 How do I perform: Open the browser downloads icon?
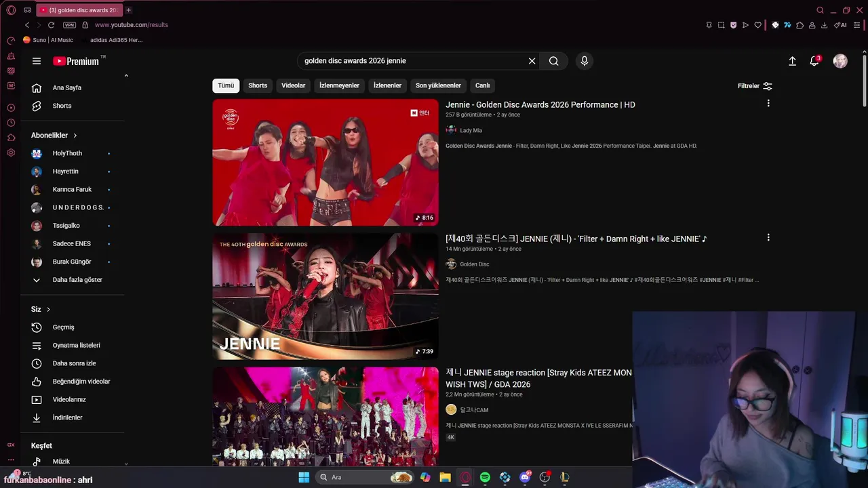point(825,25)
